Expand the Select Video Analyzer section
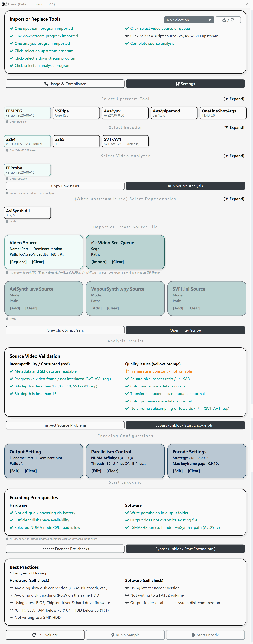253x644 pixels. click(x=234, y=156)
